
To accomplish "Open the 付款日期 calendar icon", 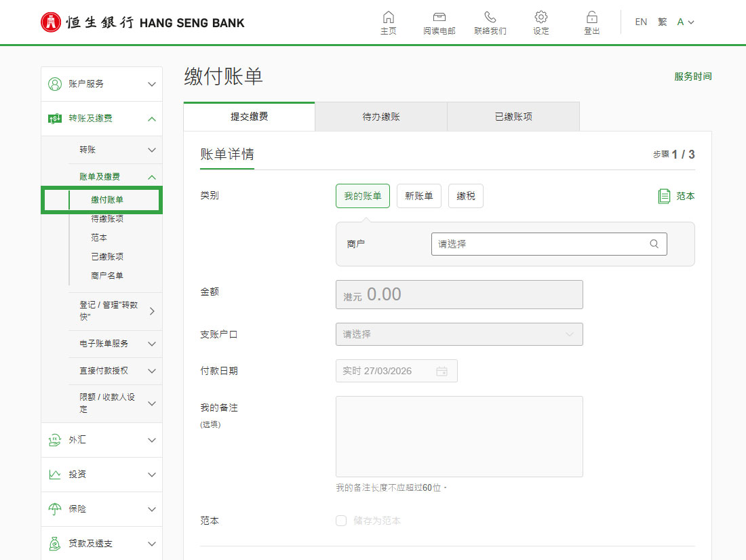I will tap(442, 371).
